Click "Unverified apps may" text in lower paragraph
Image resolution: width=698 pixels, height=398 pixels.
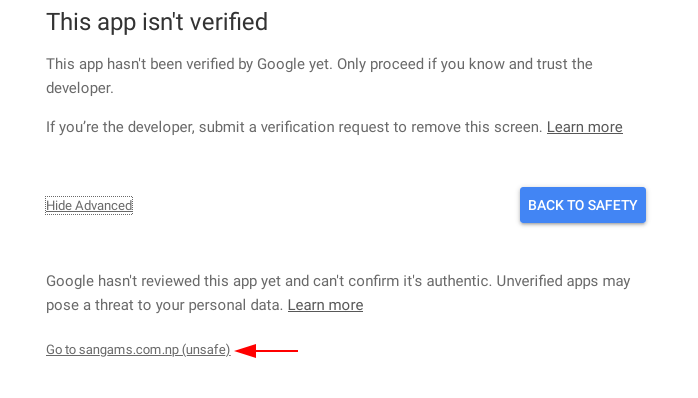tap(563, 281)
